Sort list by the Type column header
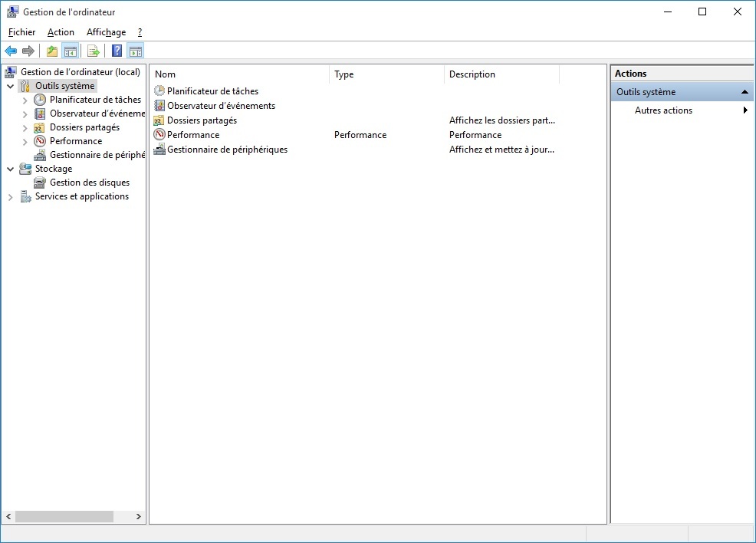 click(387, 74)
